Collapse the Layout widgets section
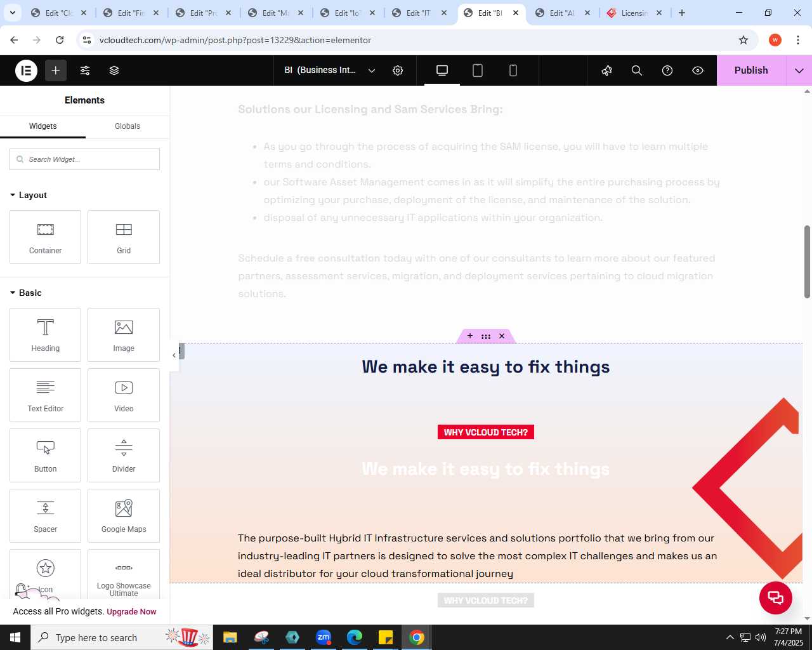Image resolution: width=812 pixels, height=650 pixels. coord(29,195)
